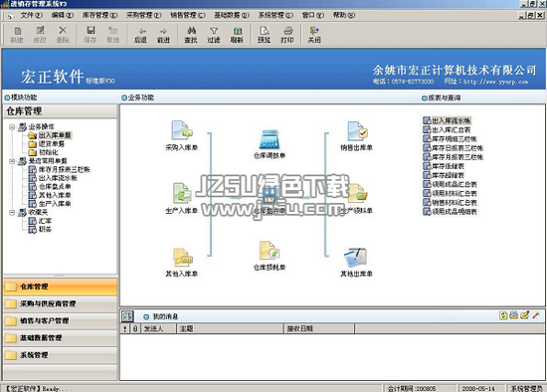Open the 销售出库单 sales delivery icon
The width and height of the screenshot is (547, 392).
357,130
